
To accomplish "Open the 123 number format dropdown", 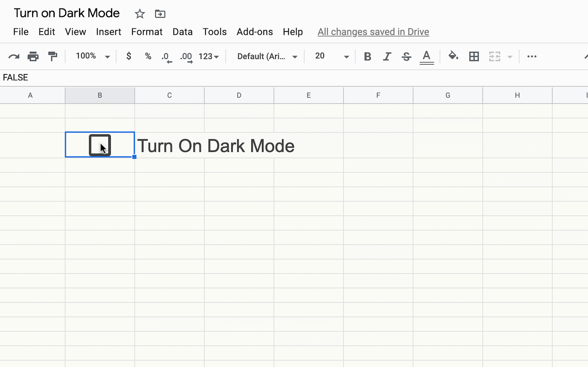I will (209, 57).
